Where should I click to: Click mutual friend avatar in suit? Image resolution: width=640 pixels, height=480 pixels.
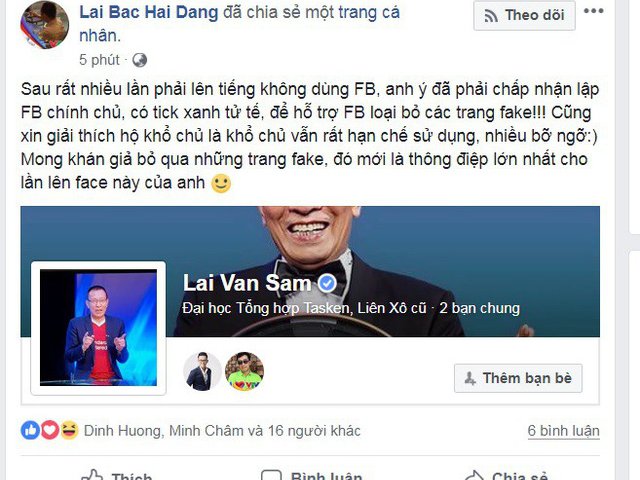click(x=202, y=371)
